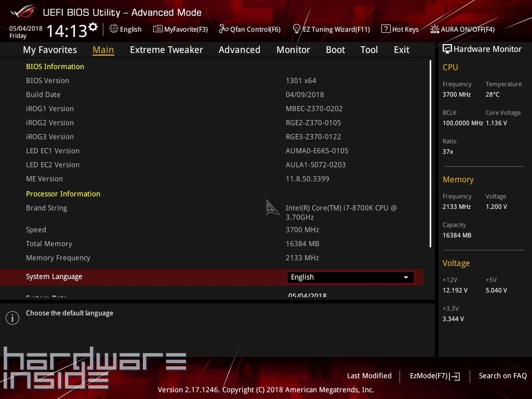Click the Processor Information section heading
532x399 pixels.
tap(63, 194)
